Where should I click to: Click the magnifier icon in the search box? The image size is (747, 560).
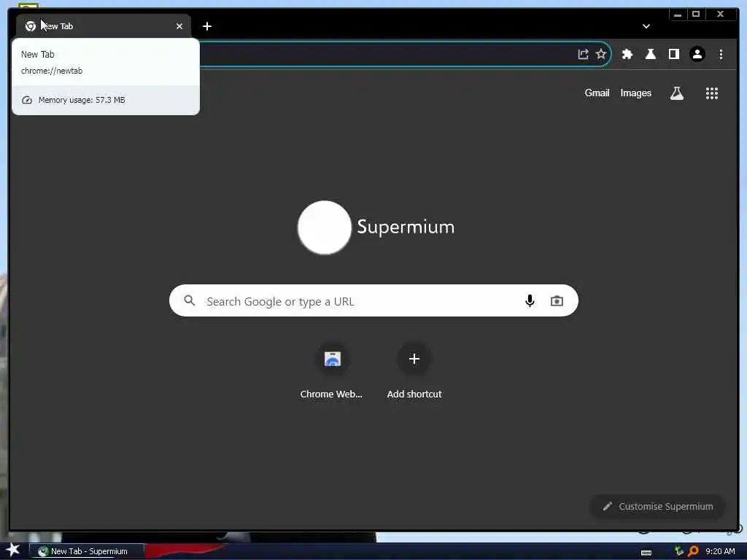[x=189, y=300]
